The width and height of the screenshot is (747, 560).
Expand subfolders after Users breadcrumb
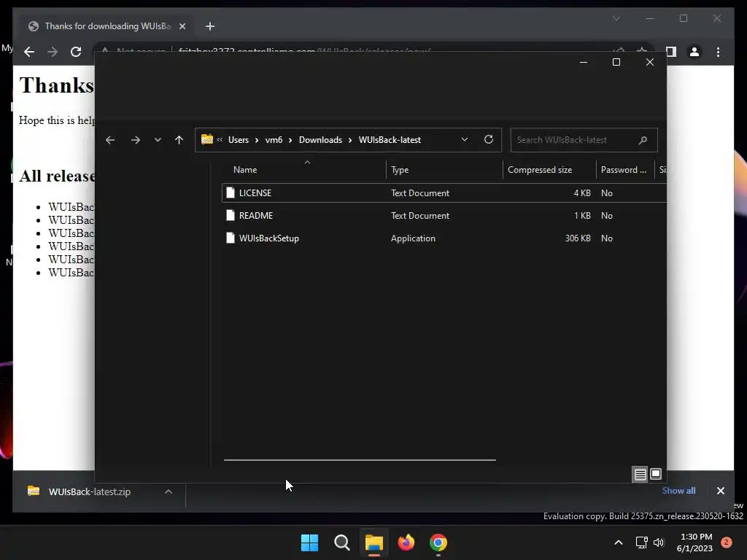(257, 140)
